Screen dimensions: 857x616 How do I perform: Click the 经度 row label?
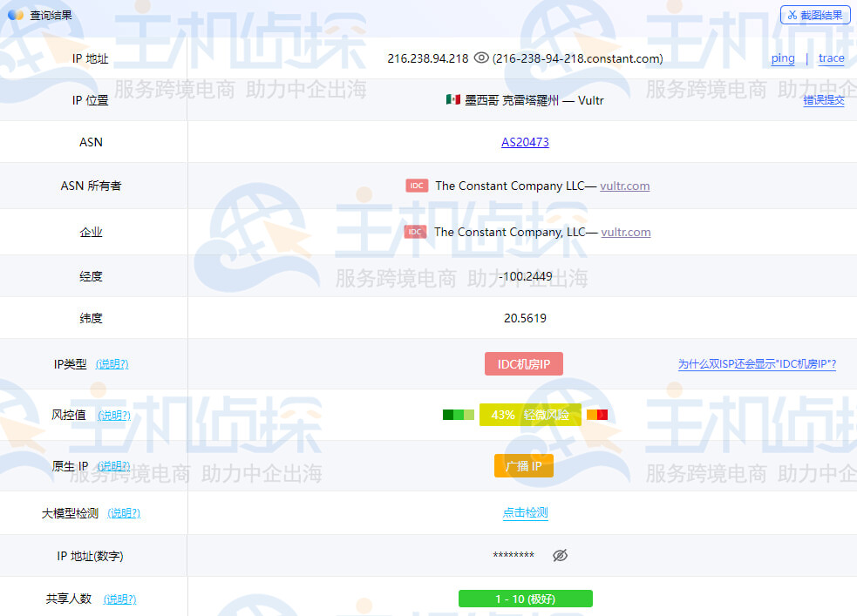(91, 276)
